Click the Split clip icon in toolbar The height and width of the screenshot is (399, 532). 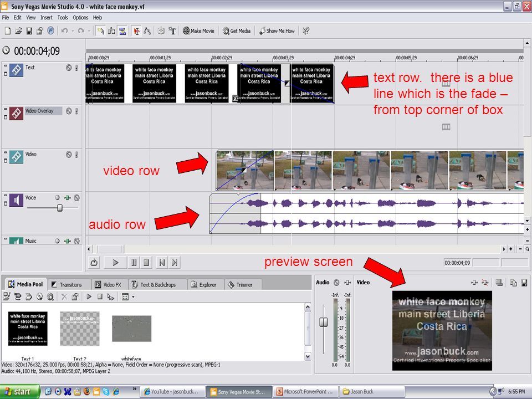coord(161,31)
